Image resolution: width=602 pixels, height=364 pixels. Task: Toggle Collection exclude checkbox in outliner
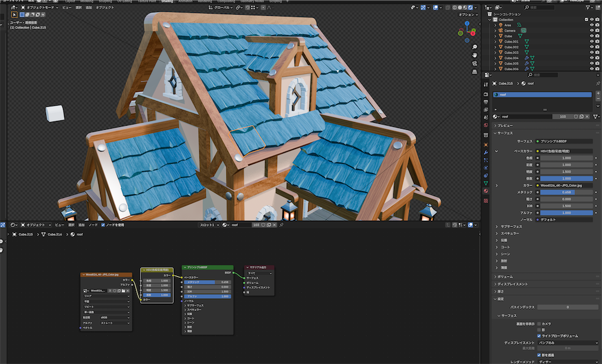586,19
